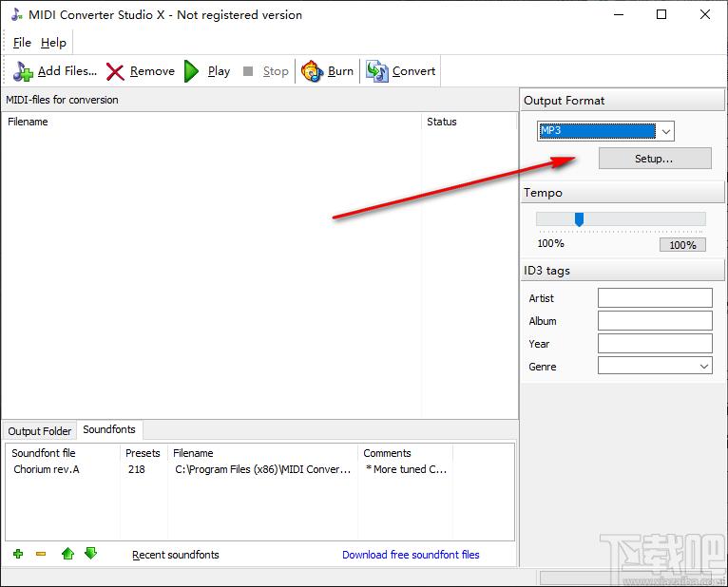This screenshot has height=587, width=728.
Task: Minimize the MIDI Converter Studio window
Action: pyautogui.click(x=619, y=14)
